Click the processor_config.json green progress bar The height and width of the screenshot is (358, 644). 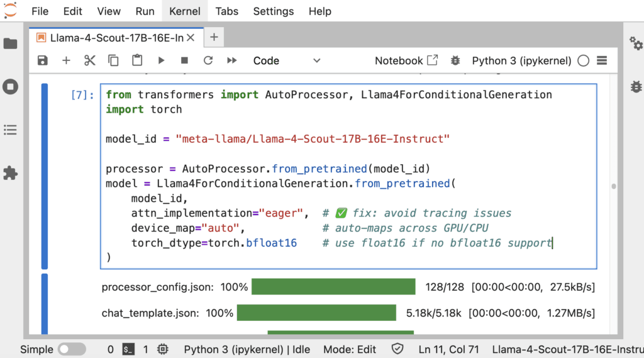pos(333,286)
